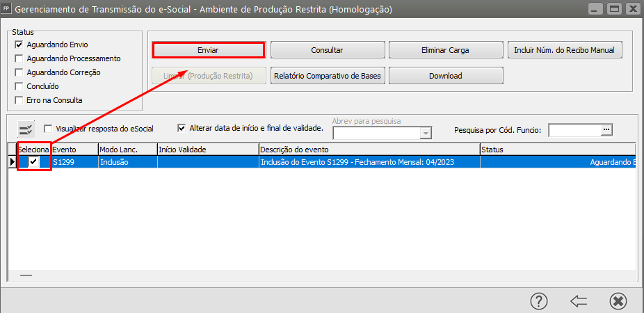This screenshot has height=313, width=644.
Task: Click Incluir Núm. do Recibo Manual button
Action: (564, 50)
